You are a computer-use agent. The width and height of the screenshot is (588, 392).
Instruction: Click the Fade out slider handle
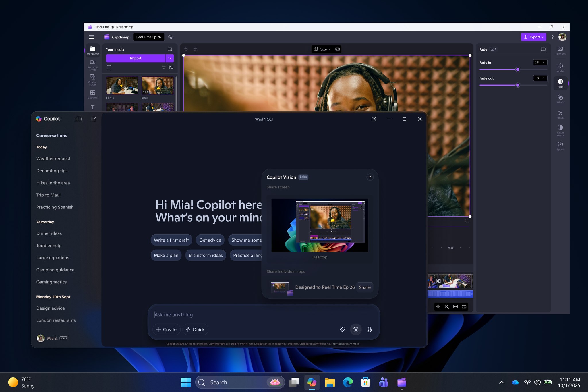coord(518,85)
